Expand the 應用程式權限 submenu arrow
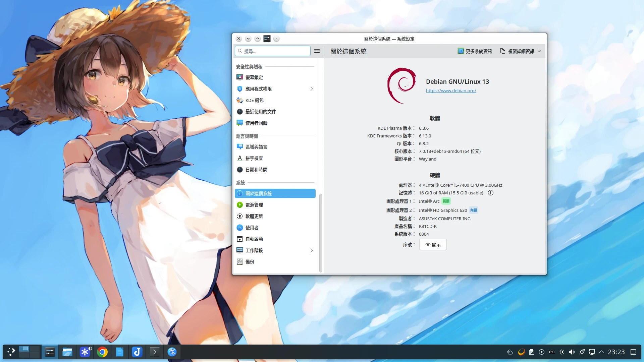The width and height of the screenshot is (644, 362). point(312,89)
